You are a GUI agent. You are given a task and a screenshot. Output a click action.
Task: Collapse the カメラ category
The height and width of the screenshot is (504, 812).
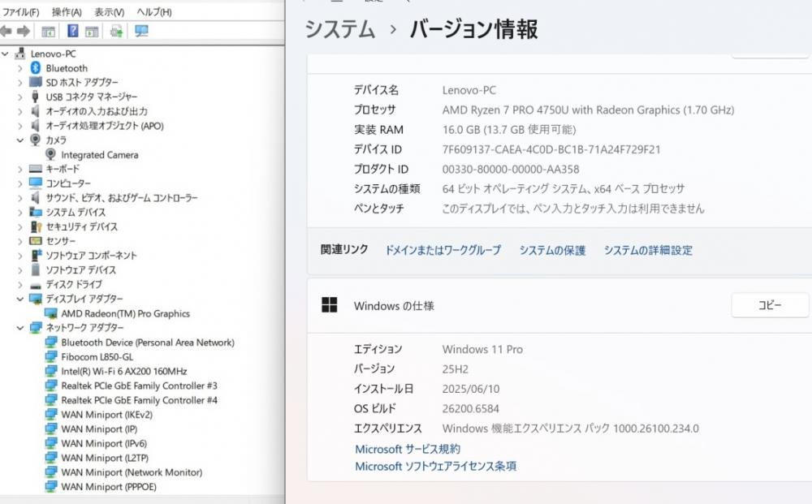point(20,140)
